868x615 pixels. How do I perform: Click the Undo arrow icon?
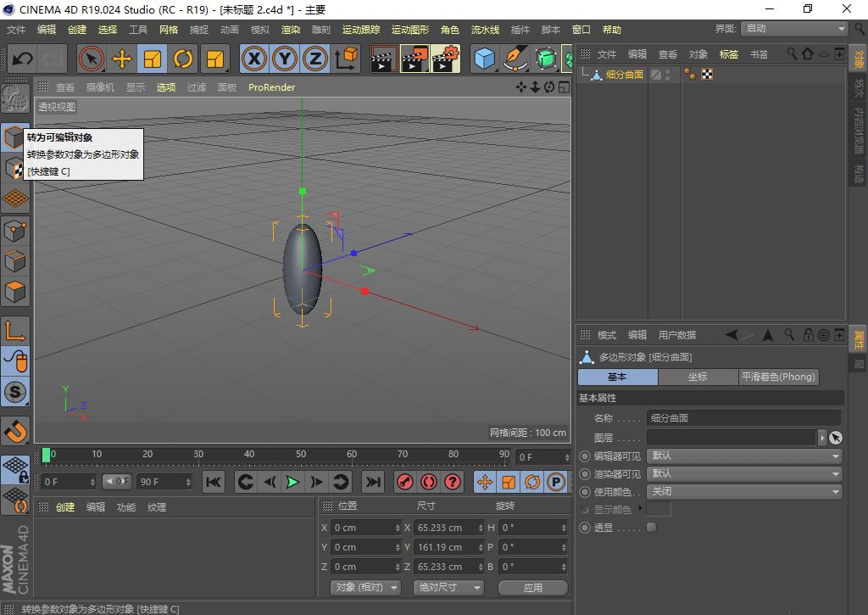pyautogui.click(x=23, y=59)
